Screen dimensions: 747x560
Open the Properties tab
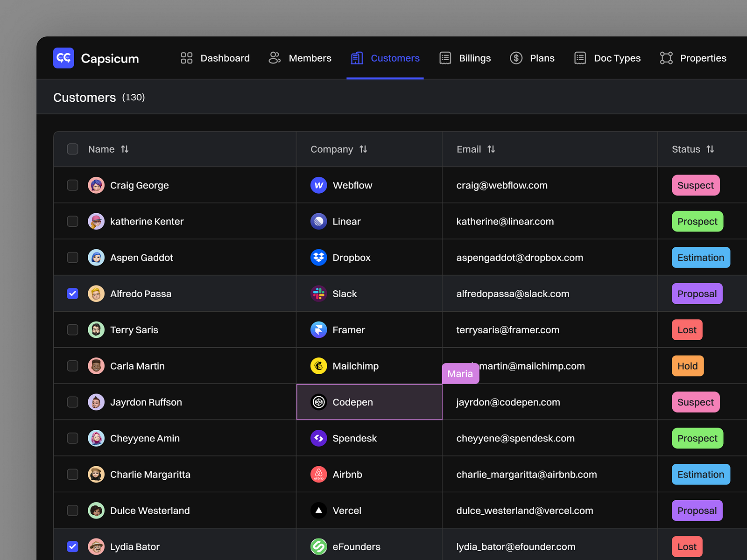pos(693,58)
